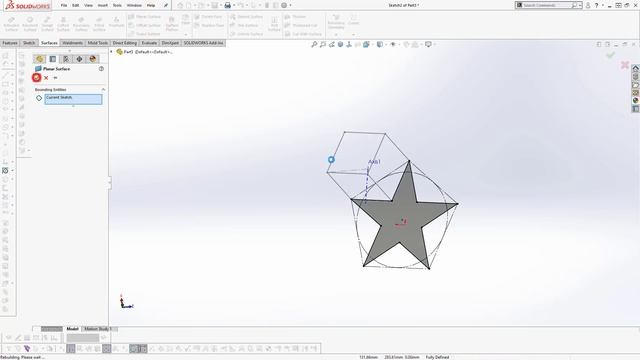The width and height of the screenshot is (640, 360).
Task: Click Zoom to Fit in view toolbar
Action: (314, 44)
